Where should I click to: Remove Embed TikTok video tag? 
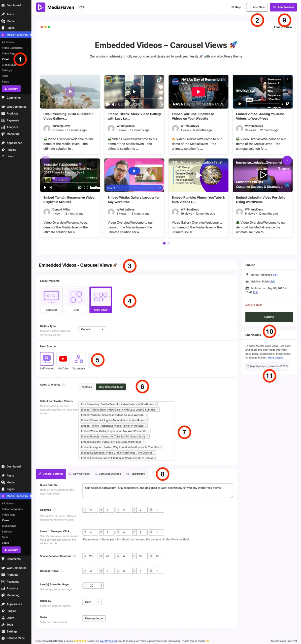tap(158, 410)
